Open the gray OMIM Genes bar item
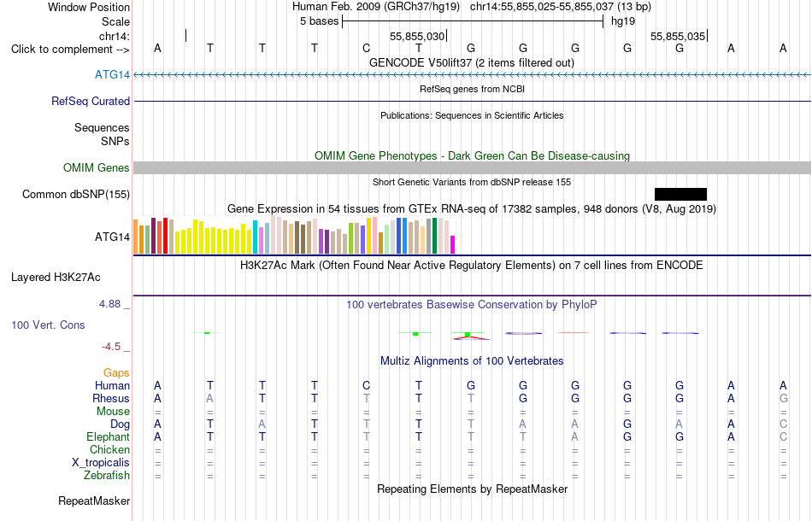The image size is (812, 521). point(473,167)
